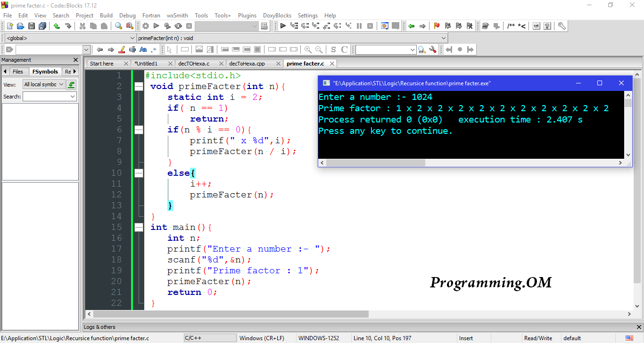Viewport: 644px width, 343px height.
Task: Click the Undo arrow icon
Action: [x=57, y=26]
